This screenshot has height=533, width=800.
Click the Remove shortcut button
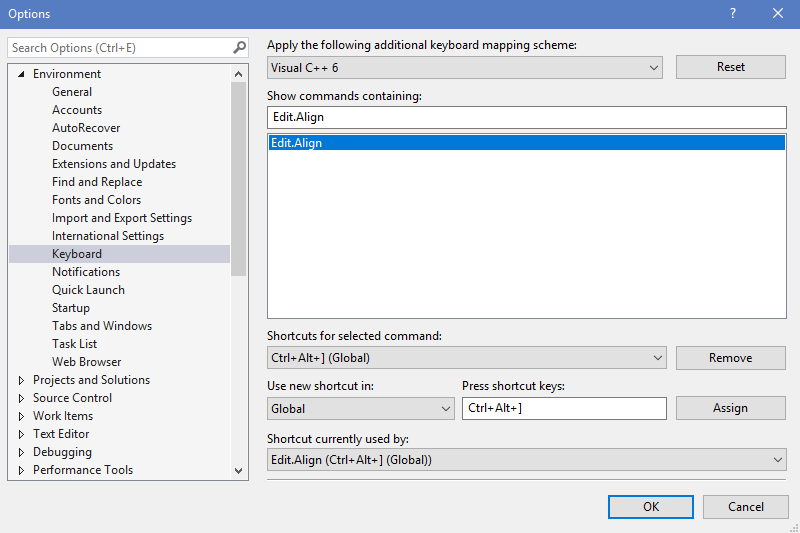pos(731,358)
